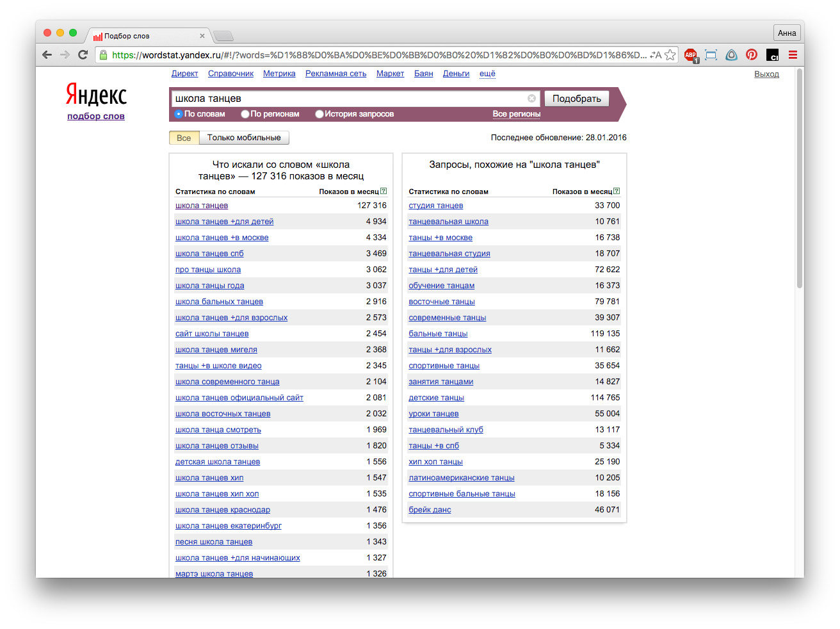Image resolution: width=840 pixels, height=629 pixels.
Task: Clear the search field with the X icon
Action: pyautogui.click(x=531, y=99)
